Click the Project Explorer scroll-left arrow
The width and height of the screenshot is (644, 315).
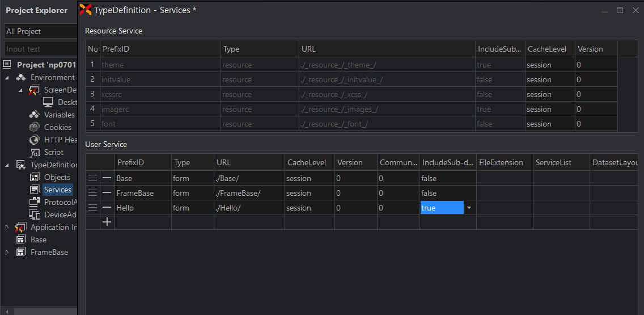point(7,311)
